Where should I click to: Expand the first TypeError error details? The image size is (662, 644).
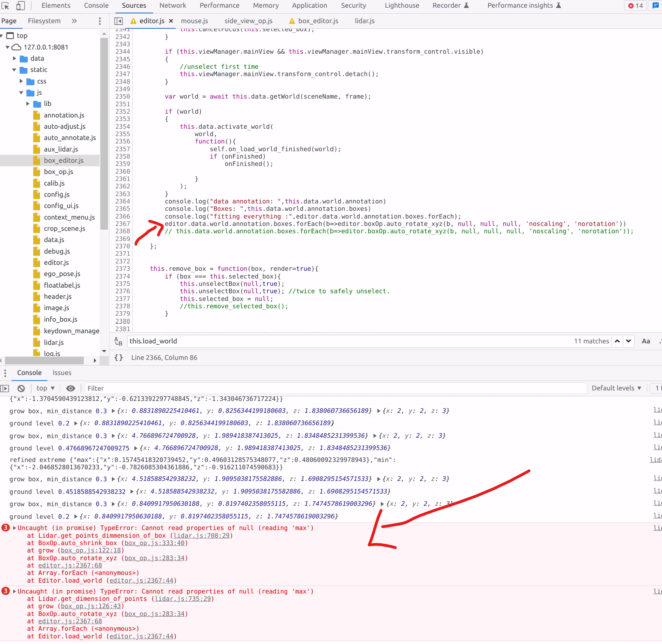click(x=14, y=528)
